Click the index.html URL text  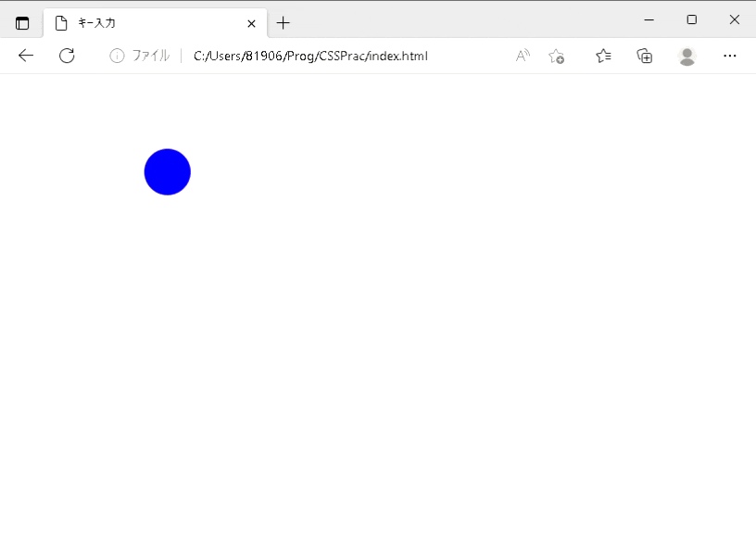(x=309, y=56)
